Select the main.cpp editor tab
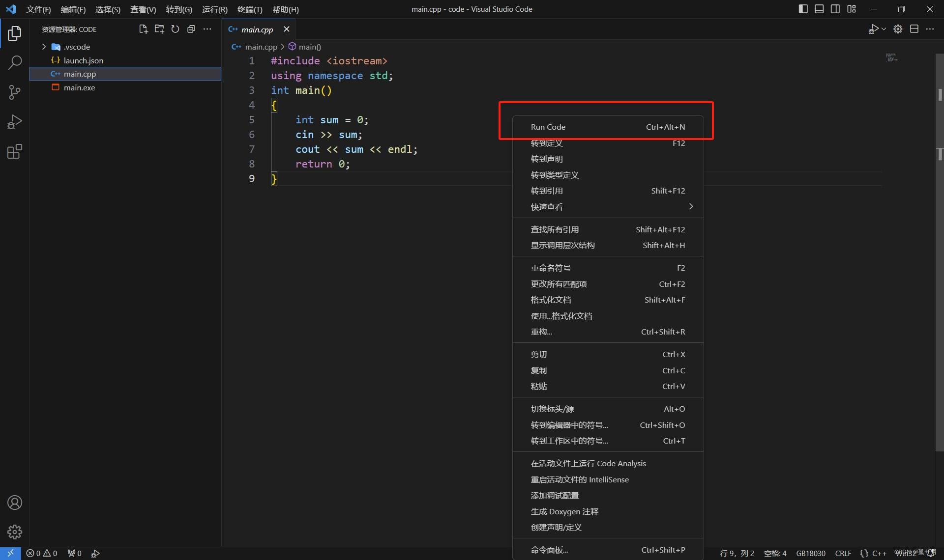 pos(257,29)
